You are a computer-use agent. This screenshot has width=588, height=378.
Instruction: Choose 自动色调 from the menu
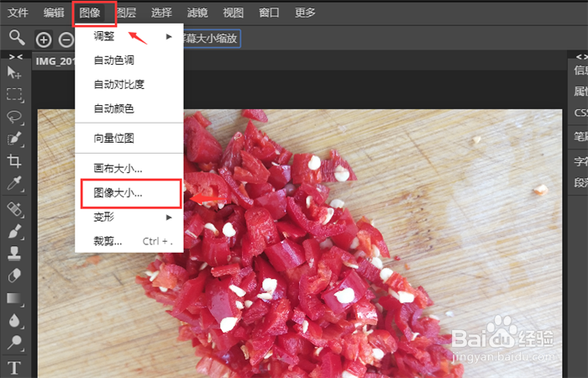click(x=129, y=60)
